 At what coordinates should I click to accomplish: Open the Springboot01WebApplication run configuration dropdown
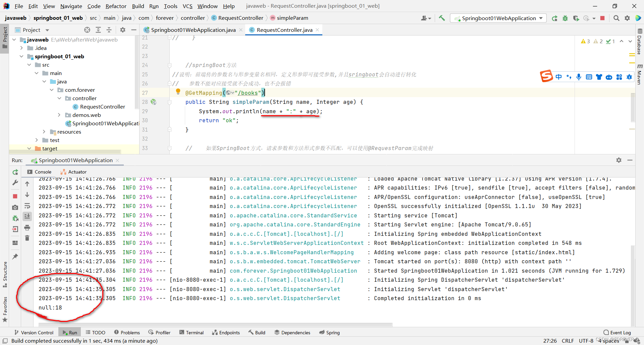pyautogui.click(x=540, y=18)
